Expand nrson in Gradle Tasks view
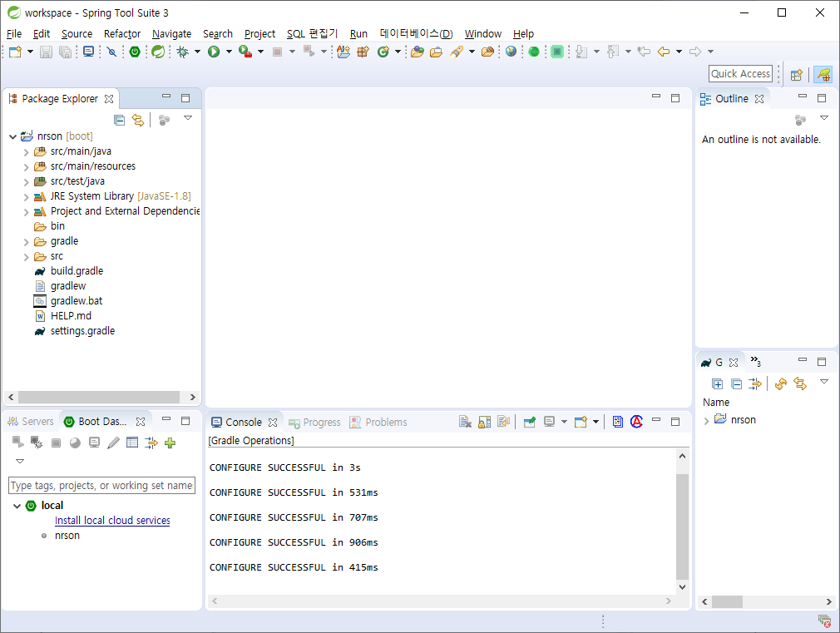Viewport: 840px width, 633px height. click(x=706, y=421)
